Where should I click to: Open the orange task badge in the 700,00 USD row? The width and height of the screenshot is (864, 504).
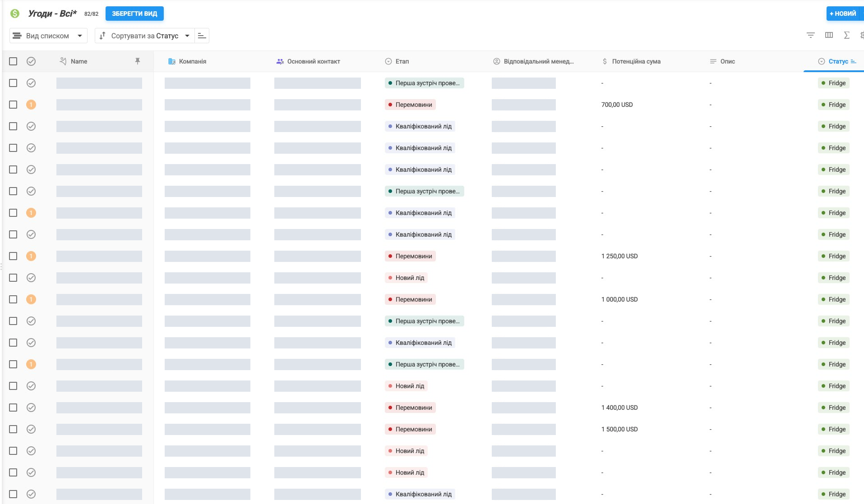31,105
